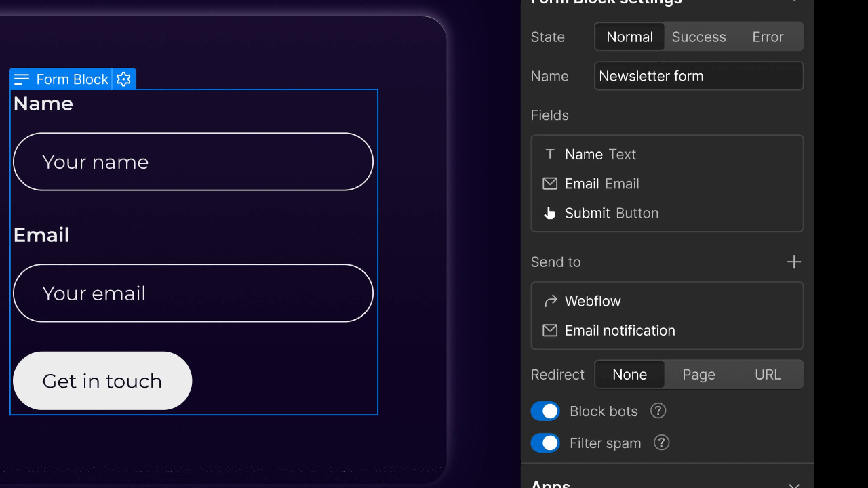Set Redirect to URL

click(x=768, y=375)
